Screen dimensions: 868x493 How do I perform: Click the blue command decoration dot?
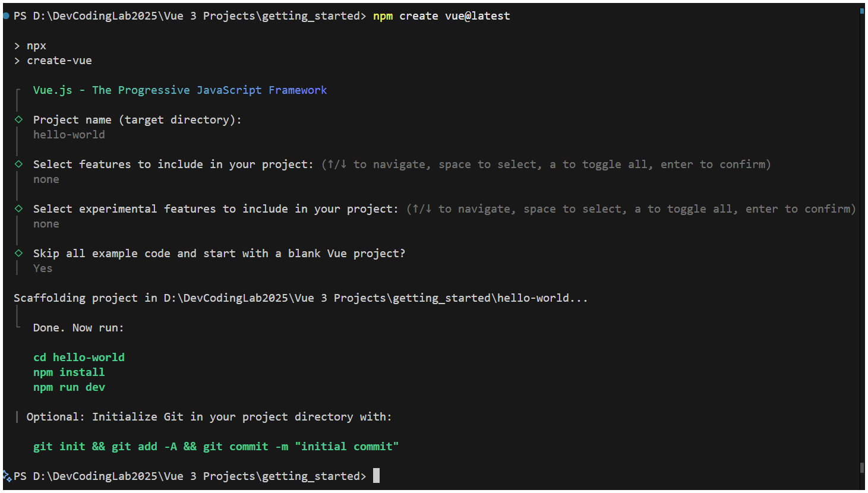point(6,16)
